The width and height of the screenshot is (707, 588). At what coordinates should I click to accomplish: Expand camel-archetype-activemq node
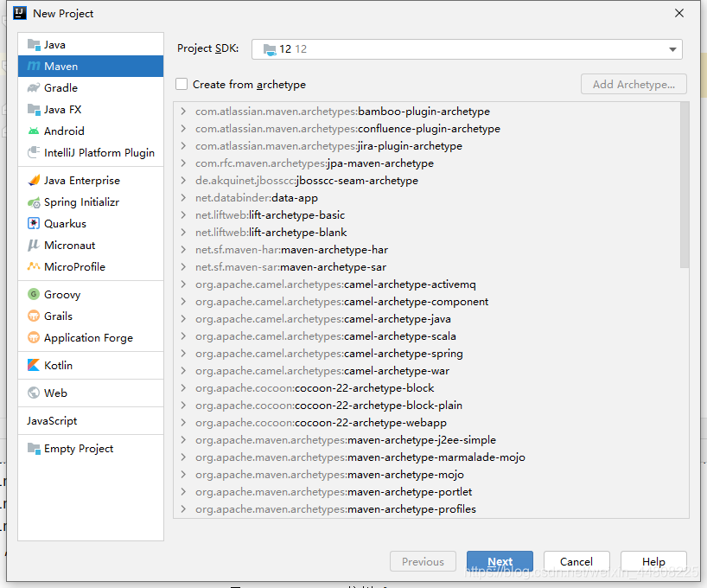[x=183, y=284]
